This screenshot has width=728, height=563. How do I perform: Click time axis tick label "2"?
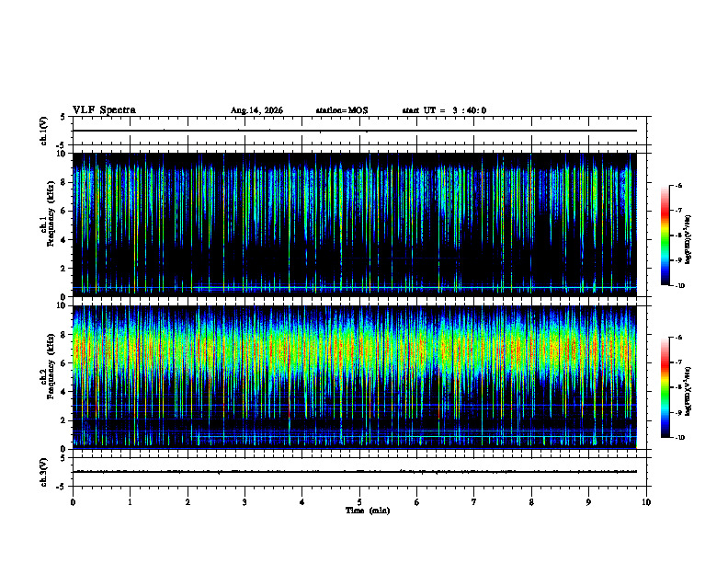[188, 502]
